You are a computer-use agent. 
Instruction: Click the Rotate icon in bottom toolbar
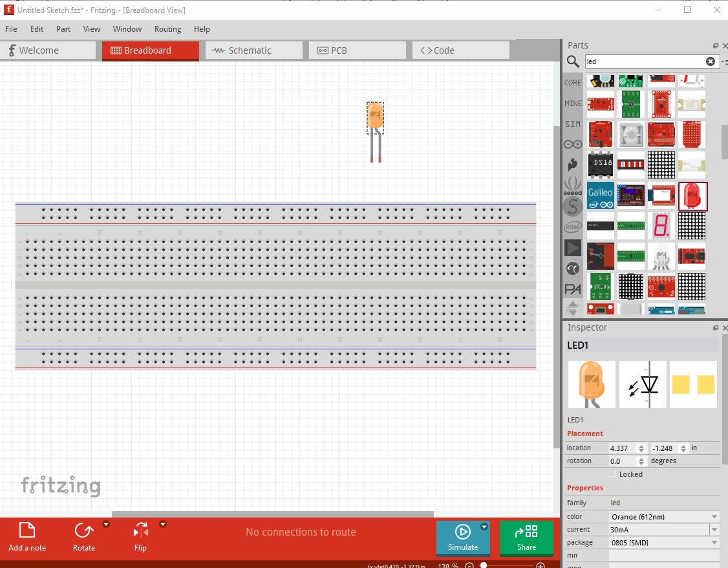(x=84, y=531)
